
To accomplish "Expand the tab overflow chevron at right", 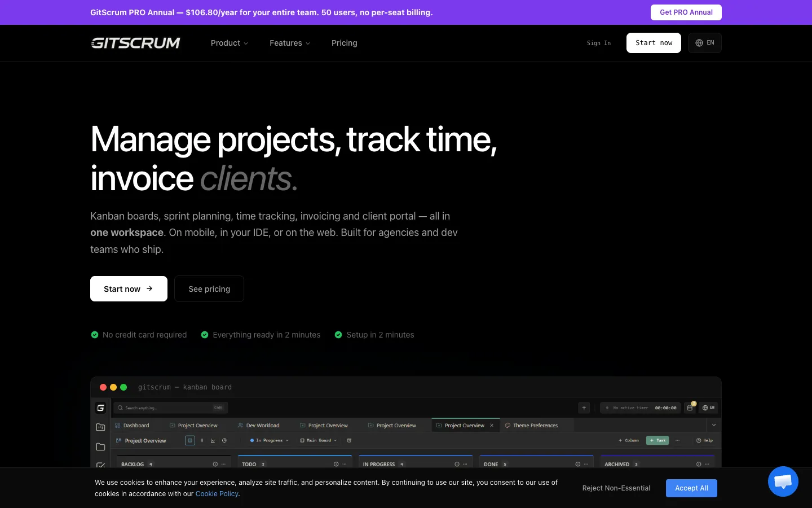I will click(714, 425).
